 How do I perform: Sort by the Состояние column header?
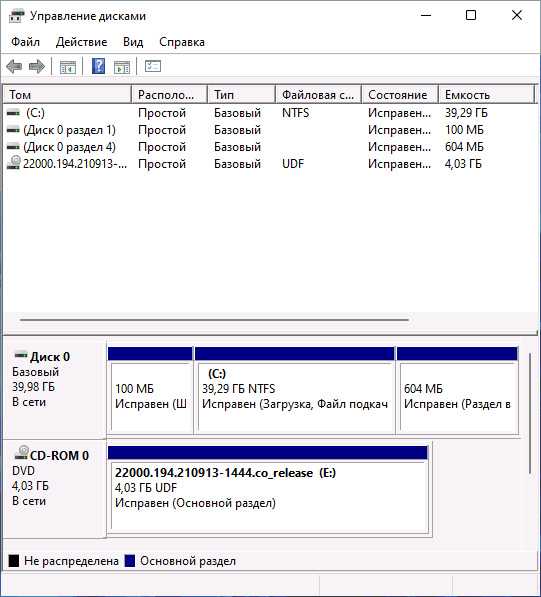tap(400, 94)
